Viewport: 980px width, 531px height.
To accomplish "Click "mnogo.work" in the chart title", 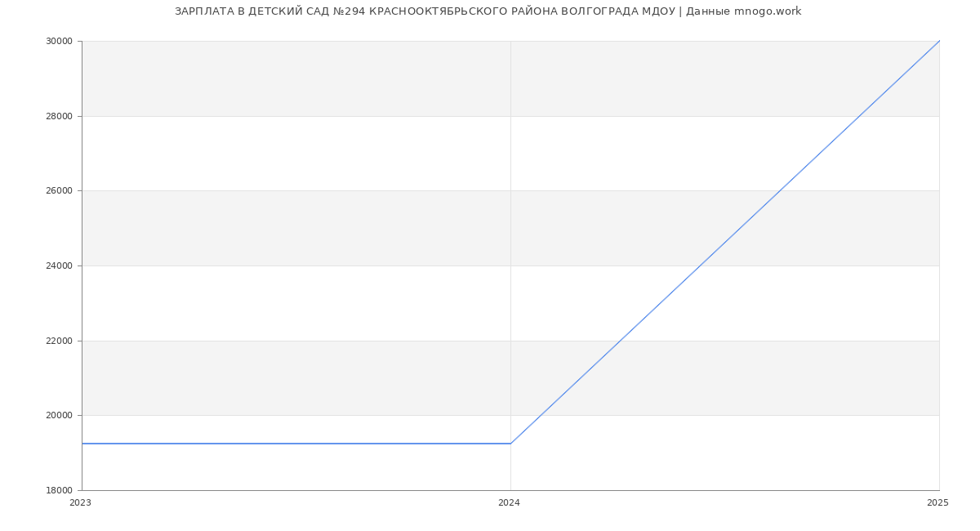I will coord(767,11).
